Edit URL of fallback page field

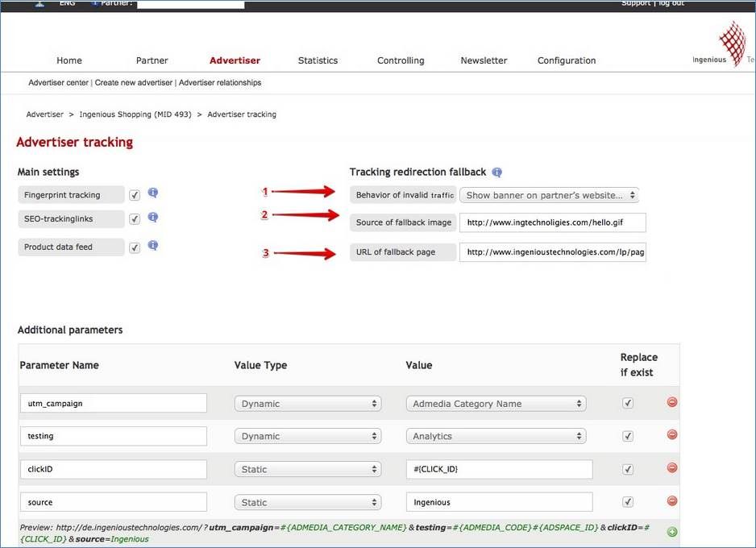click(x=553, y=252)
